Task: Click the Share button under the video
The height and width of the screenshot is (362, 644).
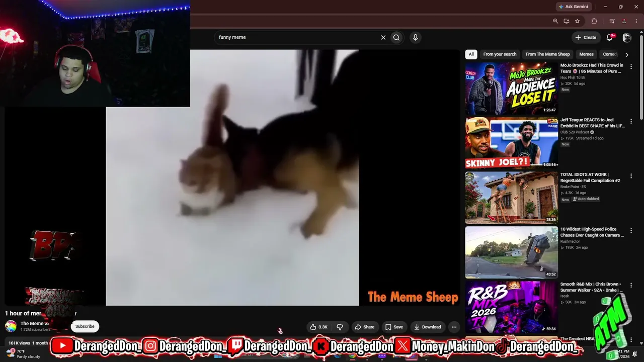Action: [x=365, y=327]
